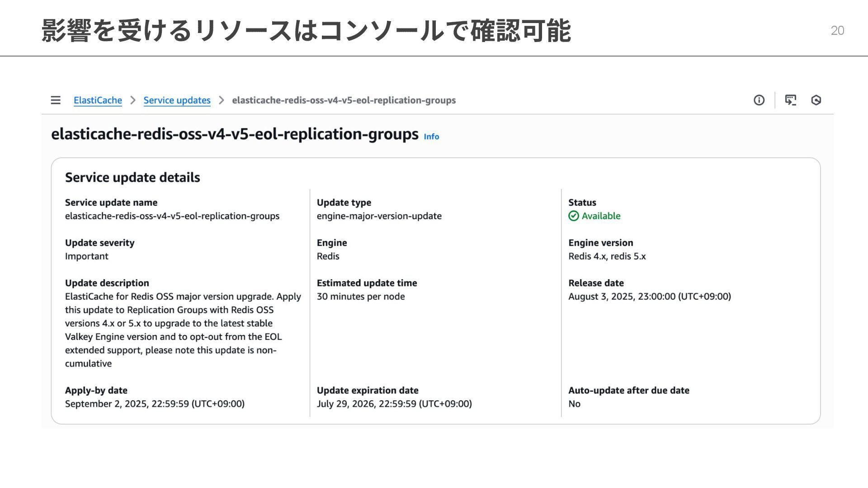Click the engine-major-version-update type value
Screen dimensions: 868x488
tap(379, 216)
